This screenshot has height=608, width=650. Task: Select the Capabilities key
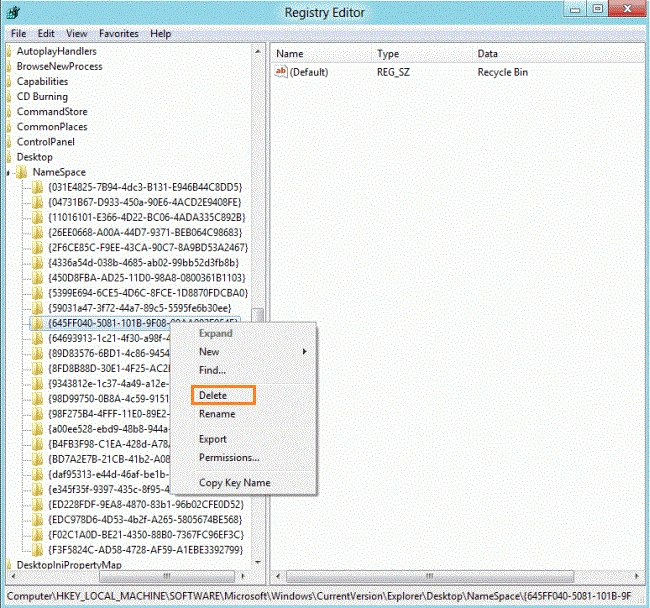pos(42,82)
